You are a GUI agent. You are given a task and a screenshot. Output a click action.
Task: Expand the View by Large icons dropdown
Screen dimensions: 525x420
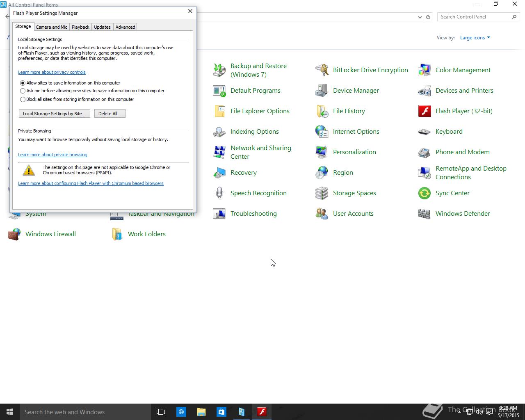tap(475, 38)
